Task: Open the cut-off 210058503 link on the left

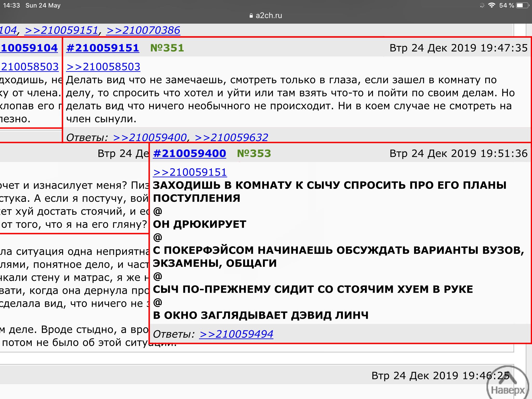Action: [x=30, y=67]
